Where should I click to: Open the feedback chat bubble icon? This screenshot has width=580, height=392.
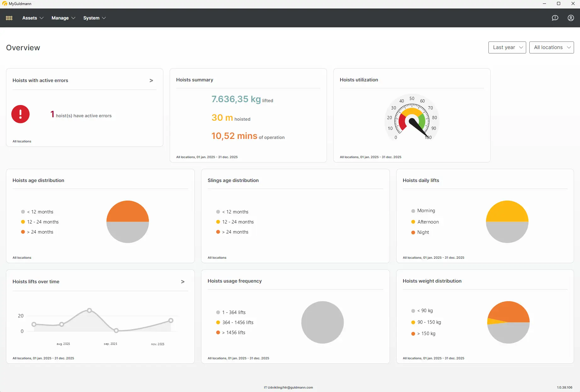[555, 18]
